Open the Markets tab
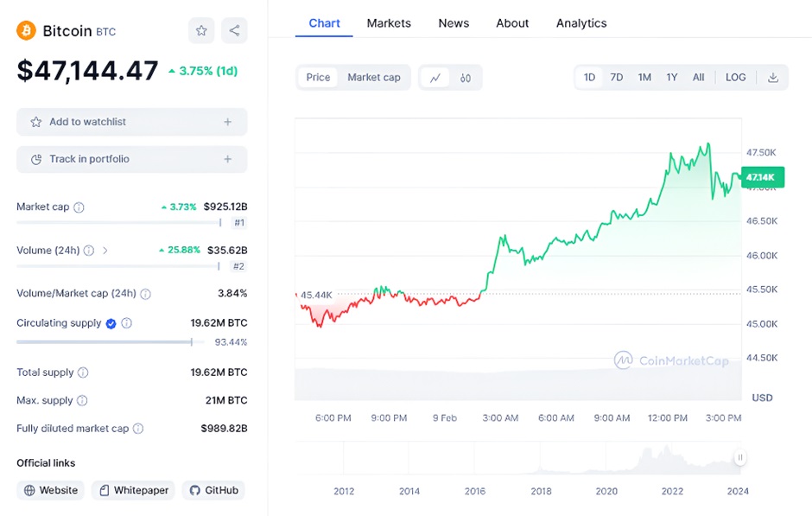The height and width of the screenshot is (516, 812). click(389, 23)
